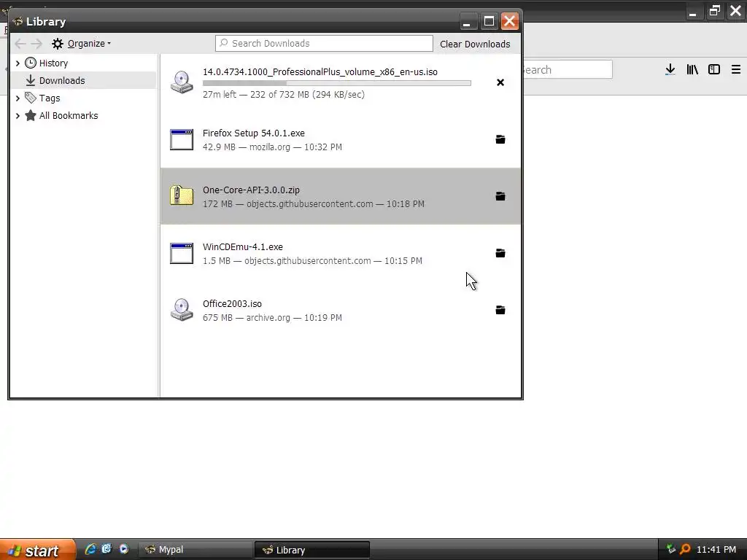The image size is (747, 560).
Task: Click the network tray icon
Action: tap(671, 549)
